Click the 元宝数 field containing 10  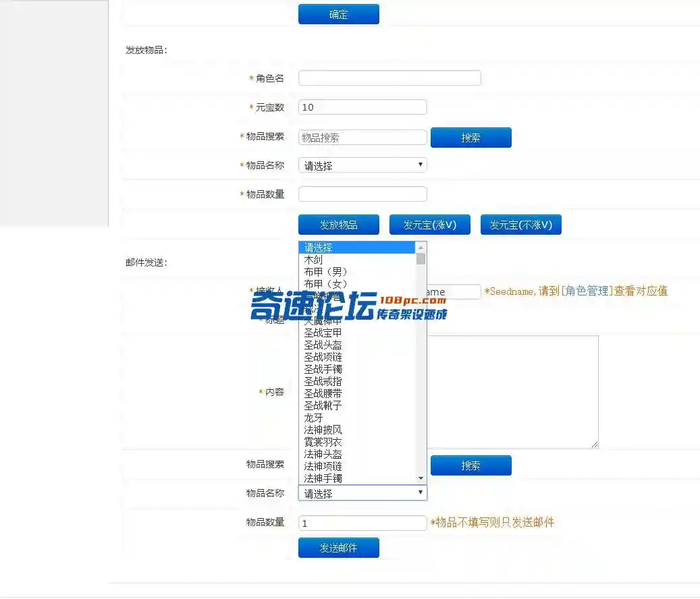362,107
